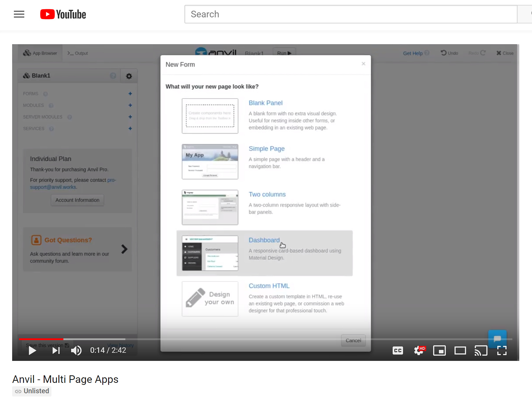The height and width of the screenshot is (397, 532).
Task: Select the Dashboard layout thumbnail
Action: click(x=210, y=253)
